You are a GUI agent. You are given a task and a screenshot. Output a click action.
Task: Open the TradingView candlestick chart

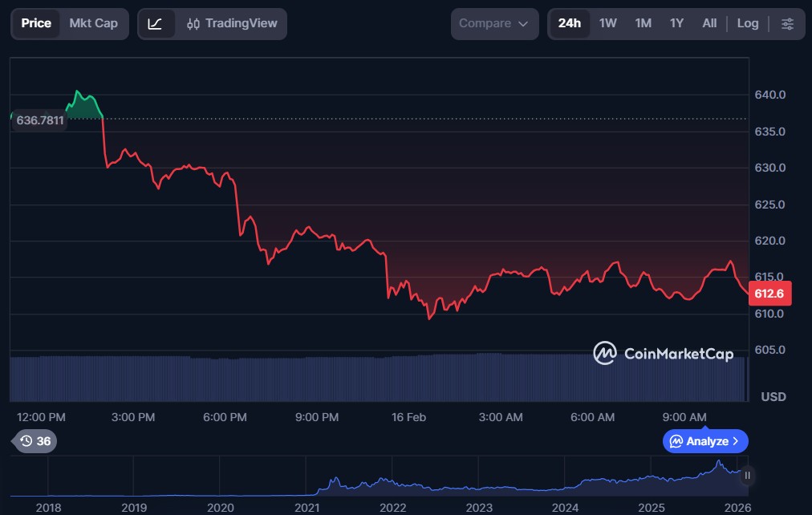coord(230,24)
